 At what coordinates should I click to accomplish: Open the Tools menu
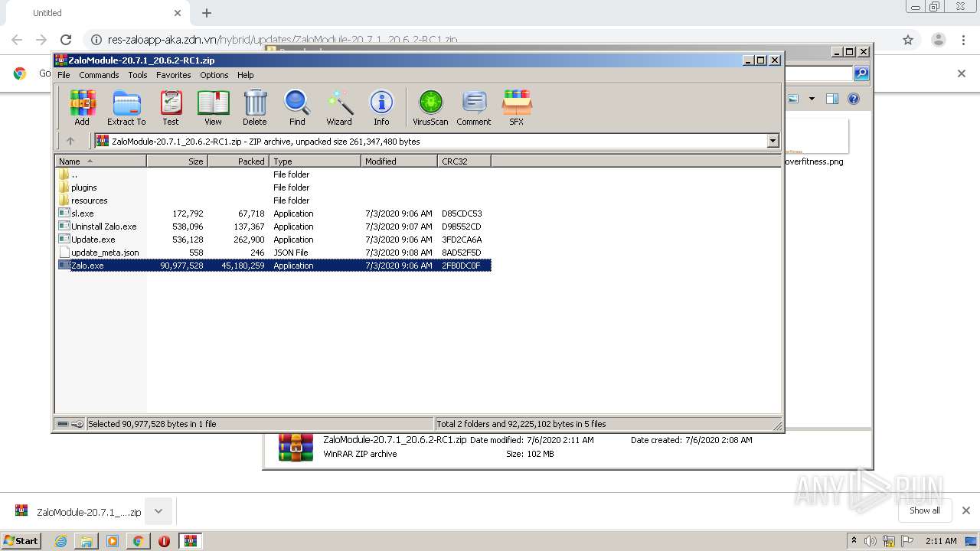point(138,75)
